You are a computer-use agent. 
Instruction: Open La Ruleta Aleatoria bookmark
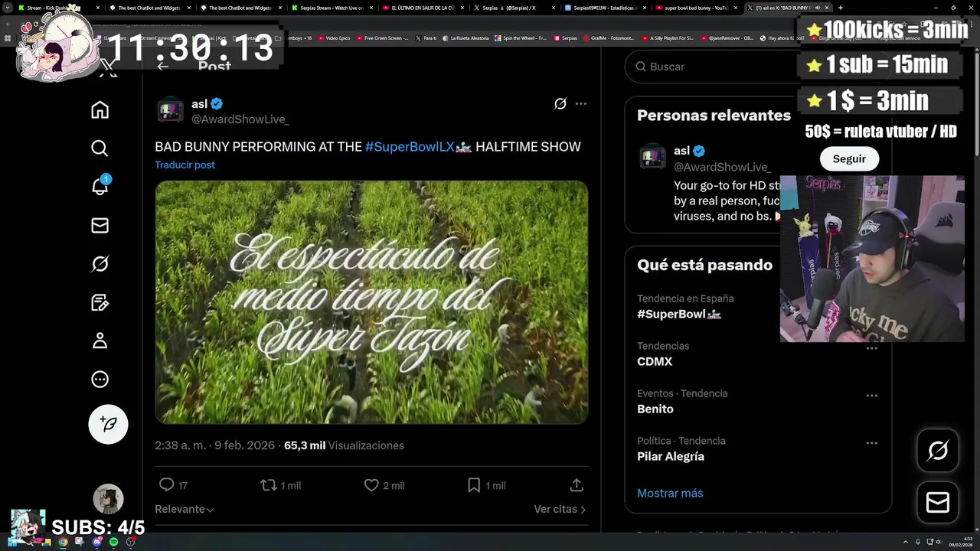coord(465,37)
